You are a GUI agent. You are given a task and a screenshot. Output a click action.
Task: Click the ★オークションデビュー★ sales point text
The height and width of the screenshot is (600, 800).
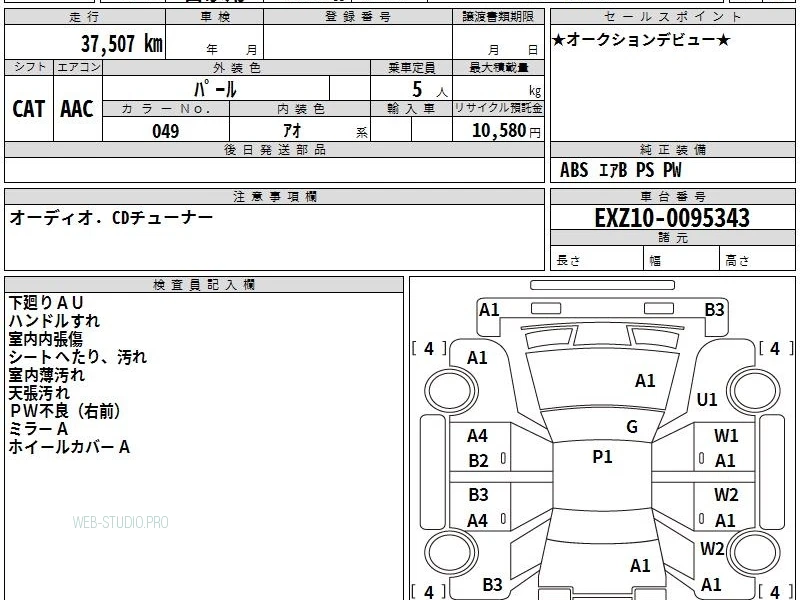(x=641, y=39)
